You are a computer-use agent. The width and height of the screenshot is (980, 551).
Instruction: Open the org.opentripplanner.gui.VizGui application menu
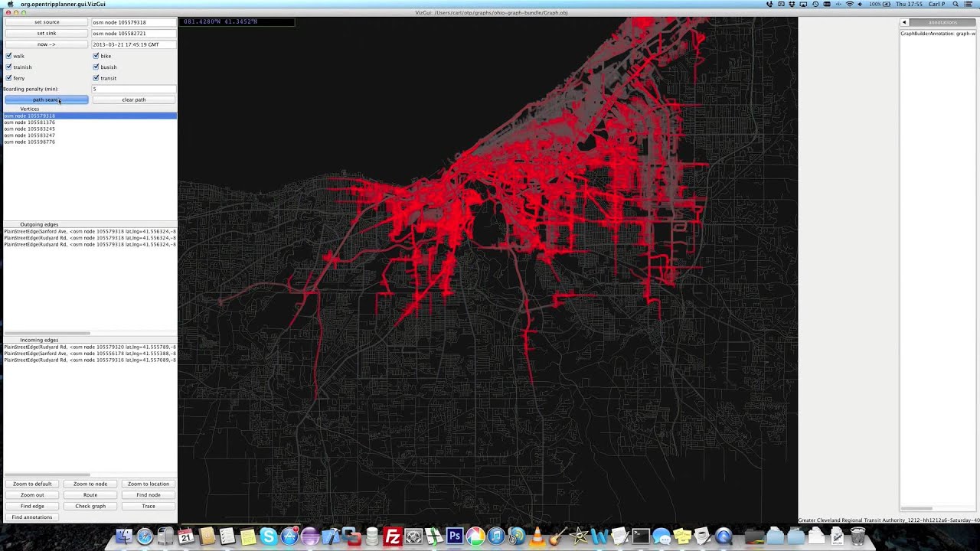pos(63,4)
